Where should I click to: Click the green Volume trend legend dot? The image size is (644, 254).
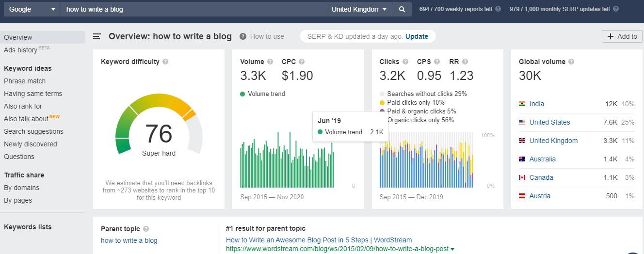pyautogui.click(x=242, y=94)
